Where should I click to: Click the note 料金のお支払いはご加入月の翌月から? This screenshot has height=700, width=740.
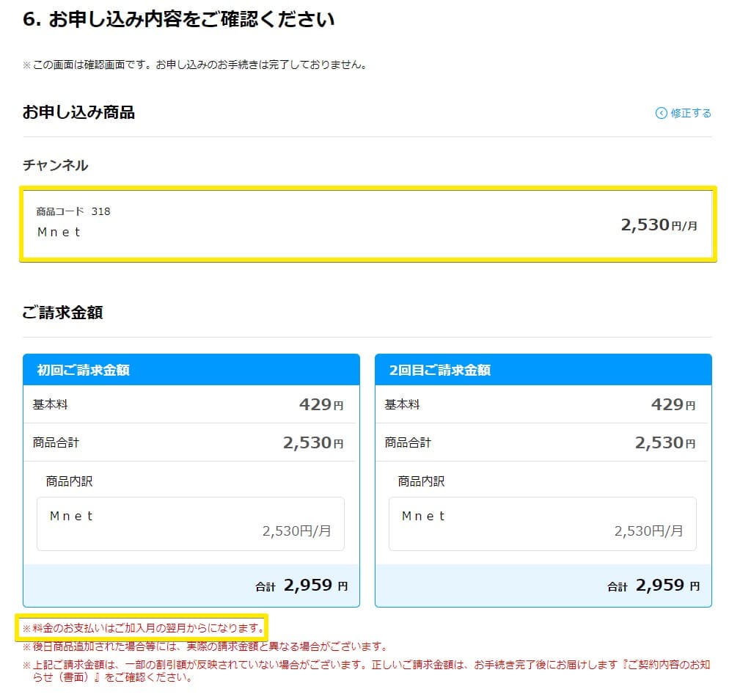(x=143, y=628)
